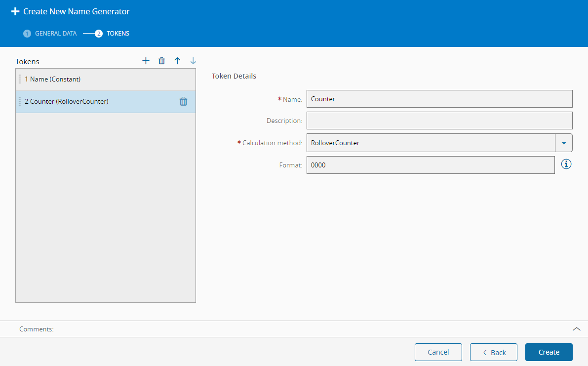The height and width of the screenshot is (366, 588).
Task: Edit the Format field value 0000
Action: (430, 165)
